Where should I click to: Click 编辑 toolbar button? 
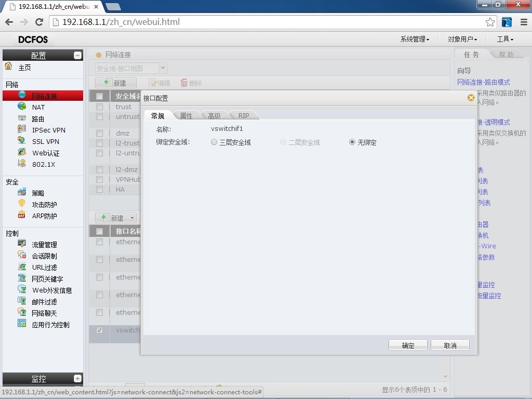point(159,83)
